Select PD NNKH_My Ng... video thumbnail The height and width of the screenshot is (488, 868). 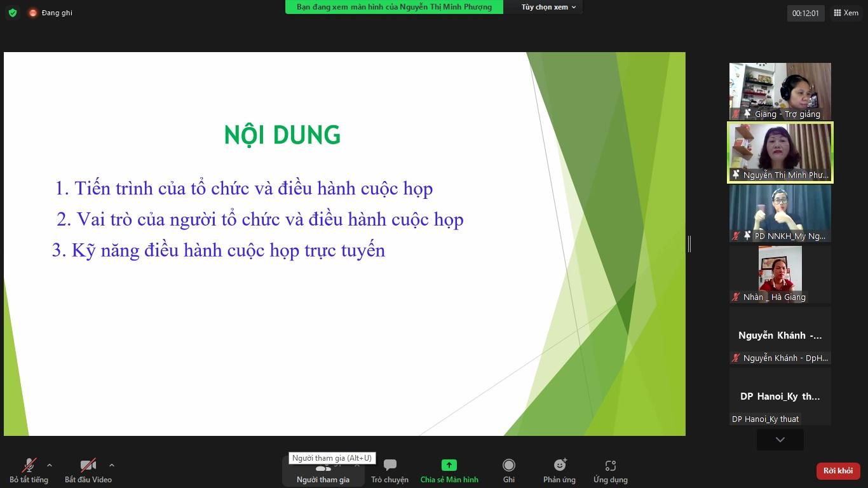[780, 213]
